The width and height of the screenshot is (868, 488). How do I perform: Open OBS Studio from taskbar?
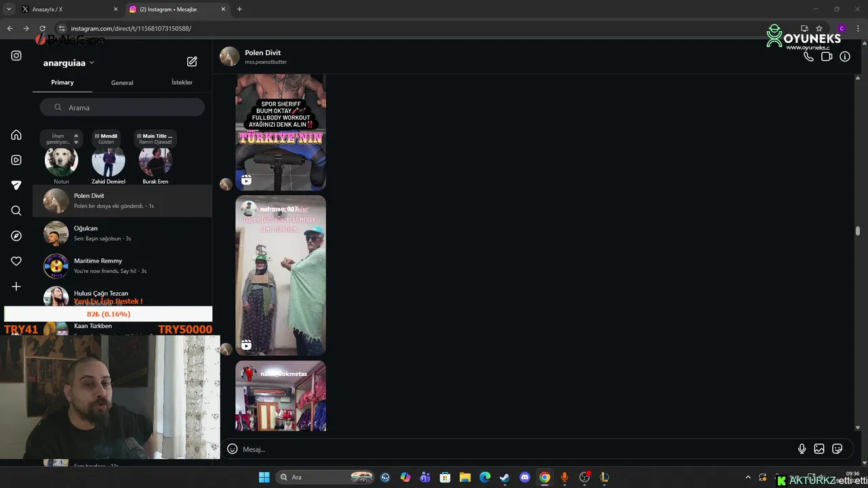[585, 477]
